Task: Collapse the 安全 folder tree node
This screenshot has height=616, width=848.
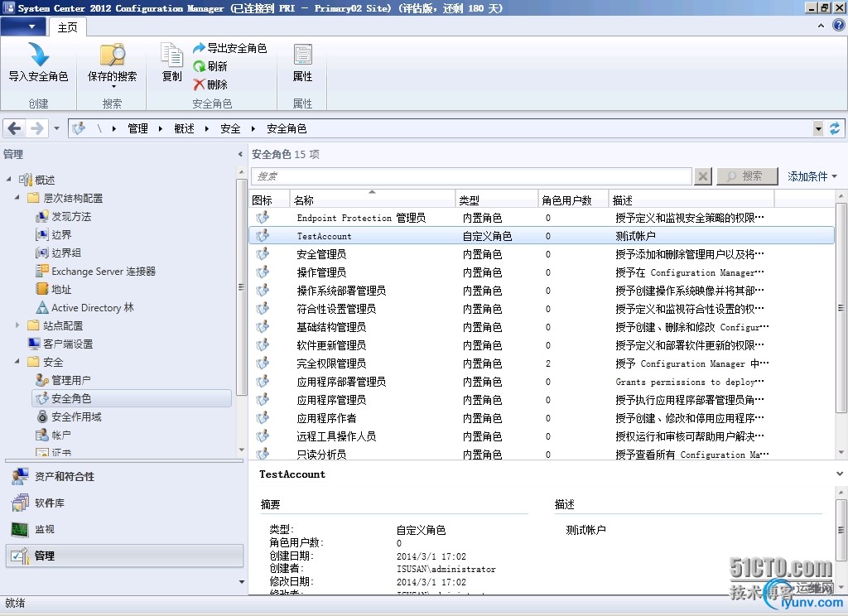Action: pos(17,361)
